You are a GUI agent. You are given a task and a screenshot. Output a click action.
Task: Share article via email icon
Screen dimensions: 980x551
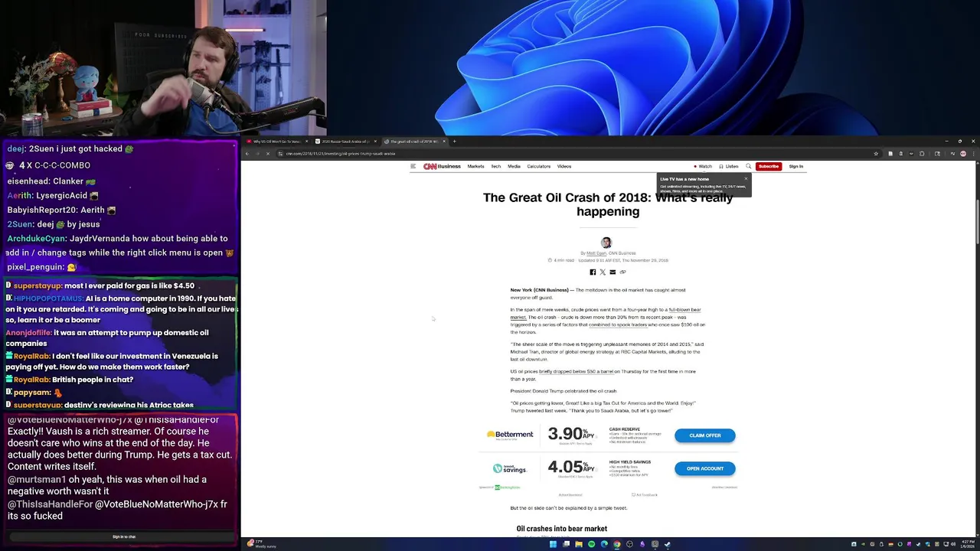612,272
